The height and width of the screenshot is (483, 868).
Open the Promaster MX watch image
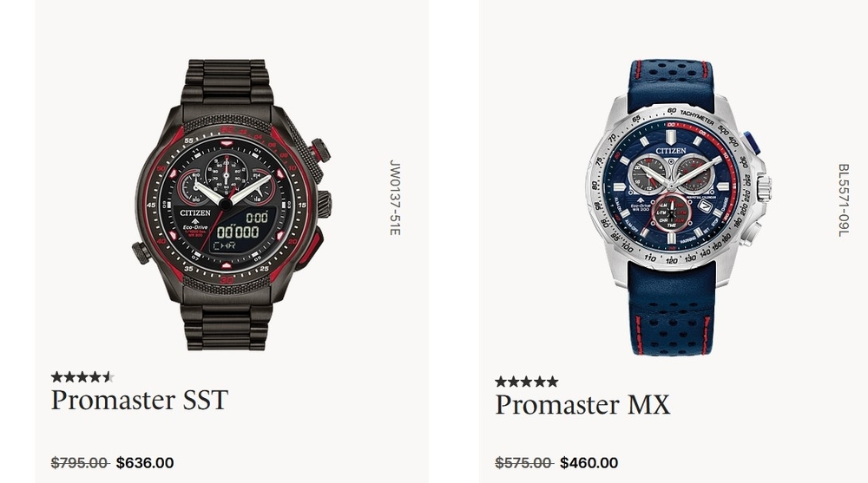[x=678, y=207]
